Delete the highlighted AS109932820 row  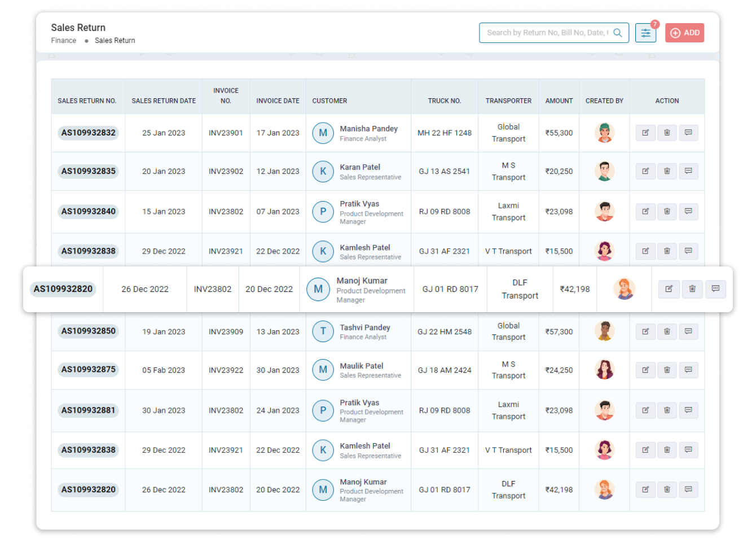pos(692,289)
